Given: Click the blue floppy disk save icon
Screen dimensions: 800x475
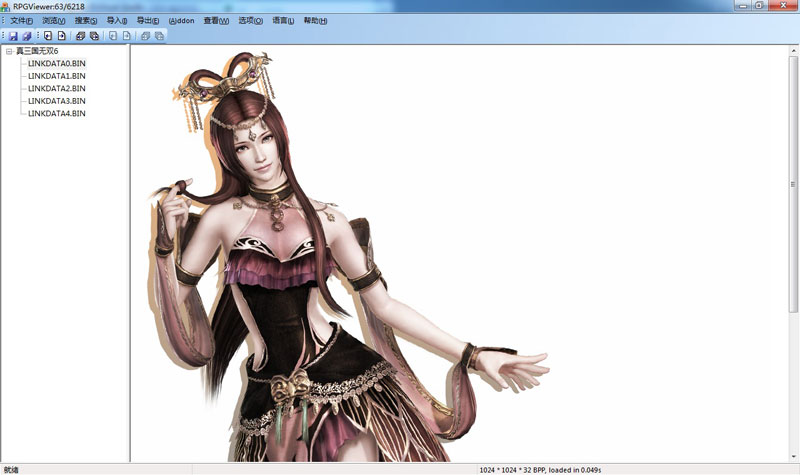Looking at the screenshot, I should 14,36.
